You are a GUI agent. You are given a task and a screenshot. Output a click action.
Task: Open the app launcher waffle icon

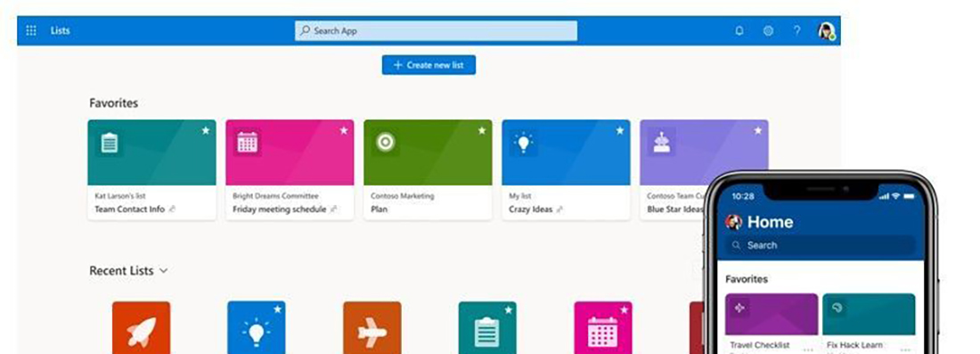point(31,30)
